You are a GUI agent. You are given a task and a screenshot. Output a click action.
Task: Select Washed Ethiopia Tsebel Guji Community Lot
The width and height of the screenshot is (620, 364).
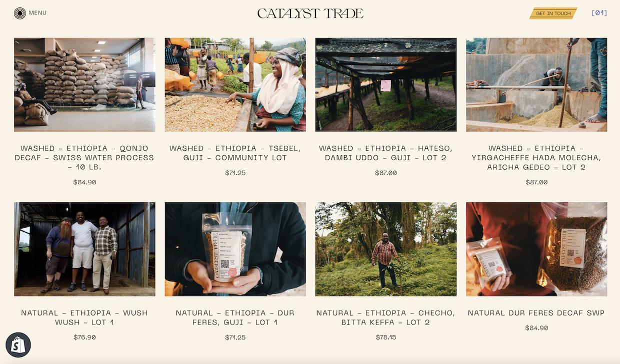coord(235,153)
